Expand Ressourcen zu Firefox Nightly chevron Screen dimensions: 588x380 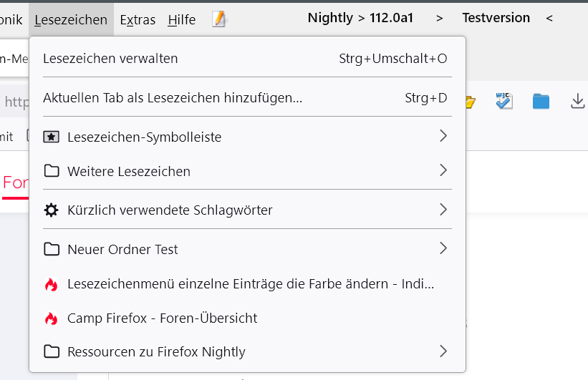[x=443, y=351]
